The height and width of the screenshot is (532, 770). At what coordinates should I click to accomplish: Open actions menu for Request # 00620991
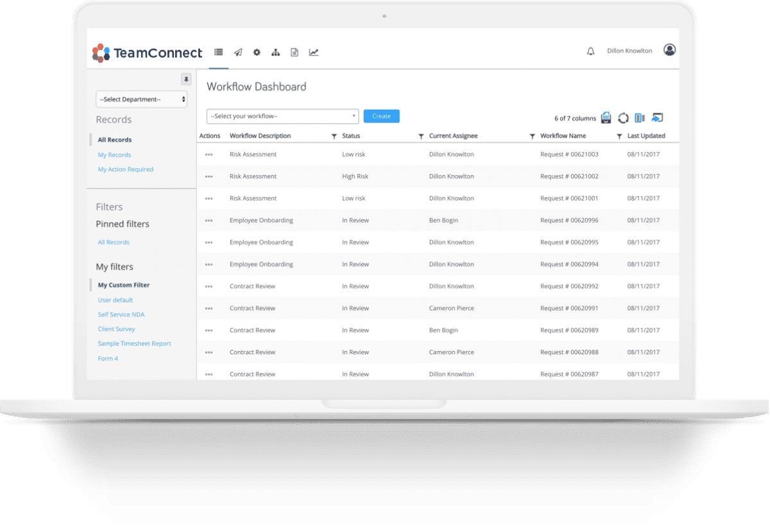(x=209, y=309)
